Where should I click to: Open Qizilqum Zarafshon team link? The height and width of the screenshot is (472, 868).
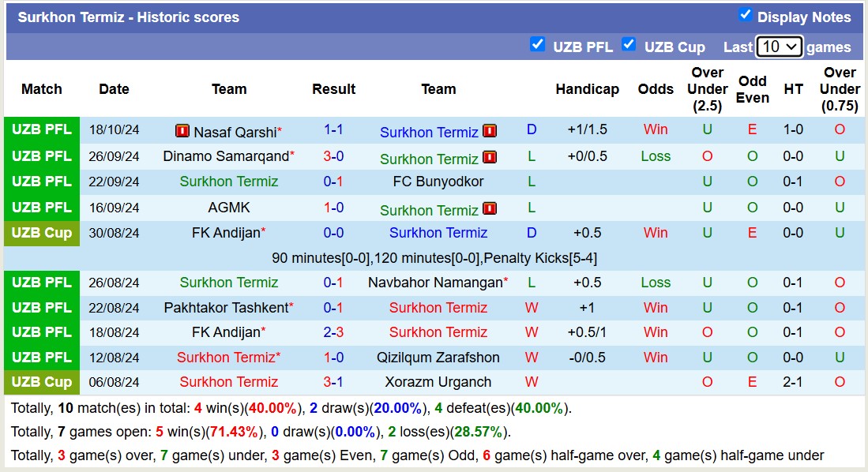tap(438, 358)
